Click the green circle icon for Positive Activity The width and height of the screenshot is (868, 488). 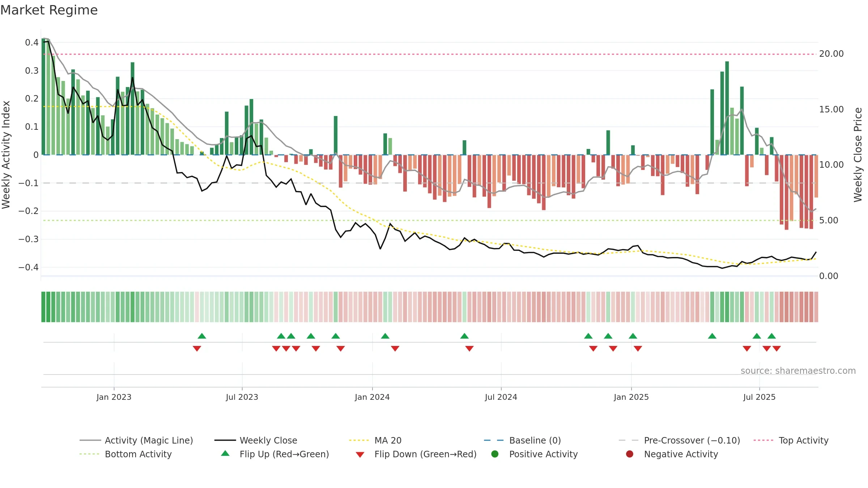point(495,454)
